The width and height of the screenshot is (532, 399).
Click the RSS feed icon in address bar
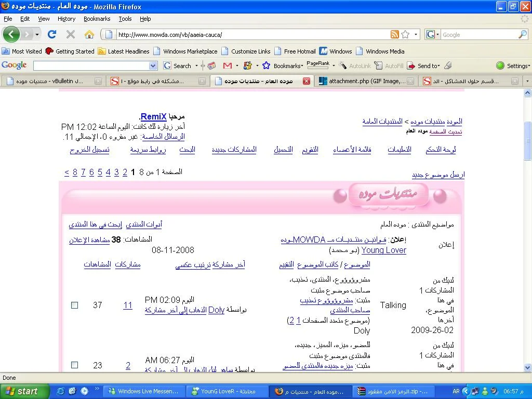pyautogui.click(x=395, y=35)
